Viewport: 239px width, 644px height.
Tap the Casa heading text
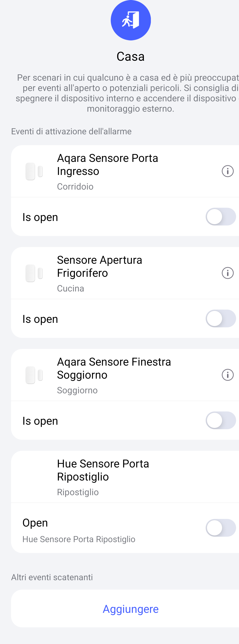pyautogui.click(x=131, y=57)
